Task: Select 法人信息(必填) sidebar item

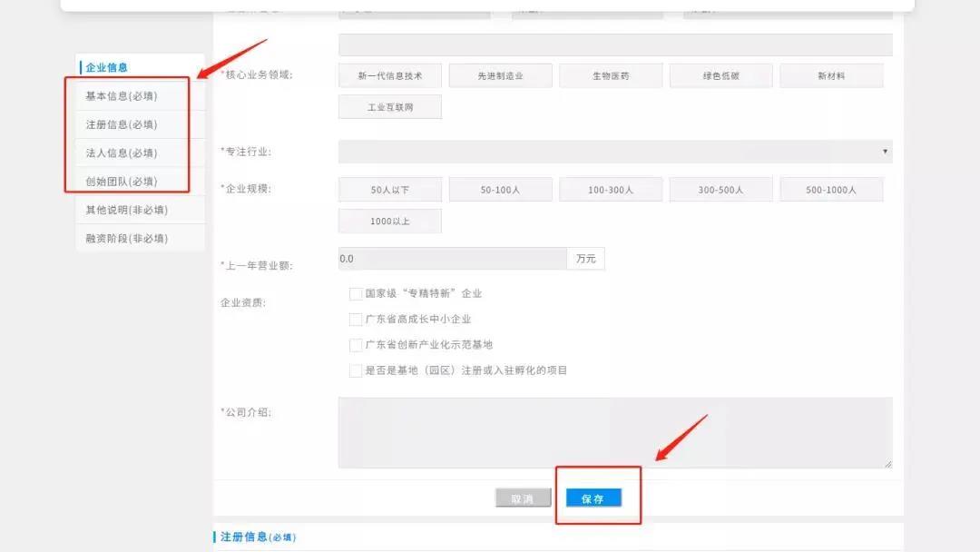Action: point(121,153)
